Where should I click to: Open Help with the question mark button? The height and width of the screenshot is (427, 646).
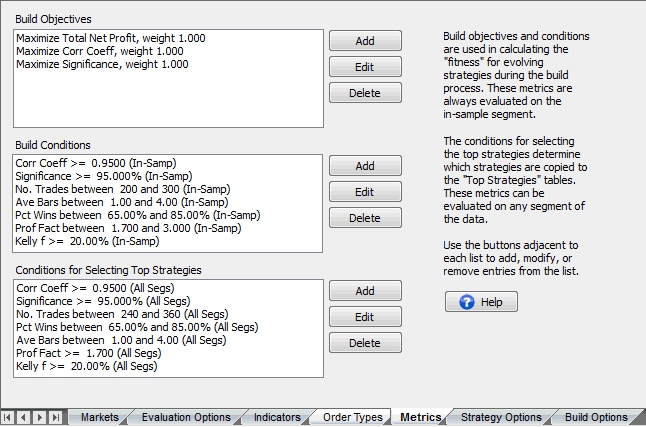pyautogui.click(x=481, y=302)
